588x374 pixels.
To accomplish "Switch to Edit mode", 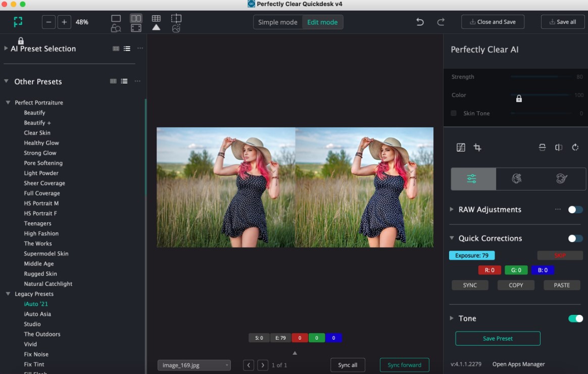I will pos(322,22).
